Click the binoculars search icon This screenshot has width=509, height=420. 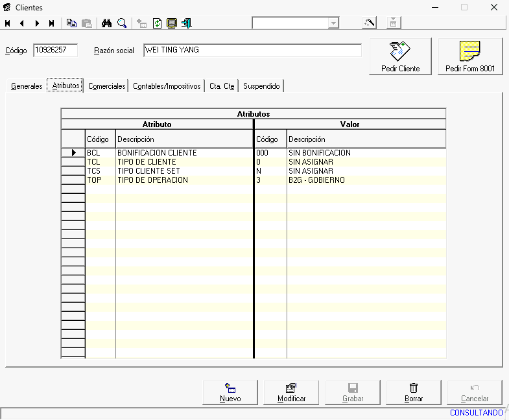[106, 23]
